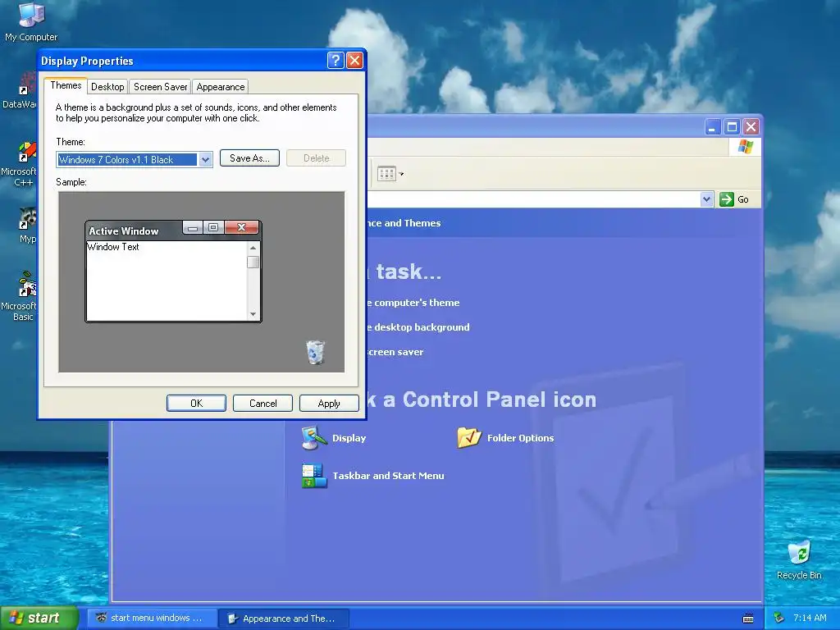Click OK in Display Properties
This screenshot has width=840, height=630.
(196, 404)
